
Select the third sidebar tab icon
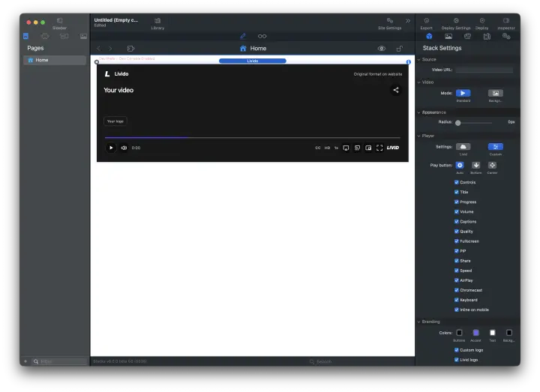click(x=64, y=36)
